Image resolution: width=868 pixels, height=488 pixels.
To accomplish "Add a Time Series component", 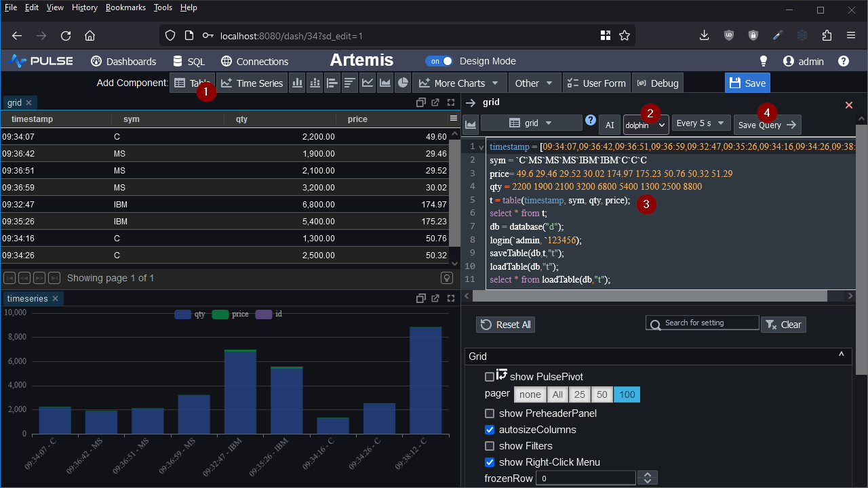I will [252, 83].
